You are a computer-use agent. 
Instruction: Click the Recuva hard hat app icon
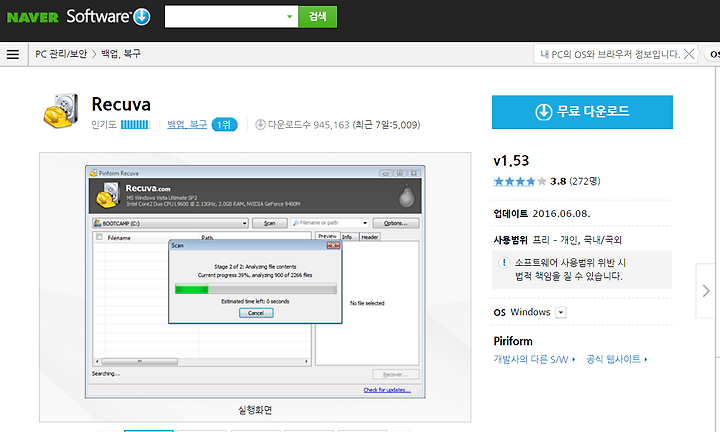pos(61,111)
